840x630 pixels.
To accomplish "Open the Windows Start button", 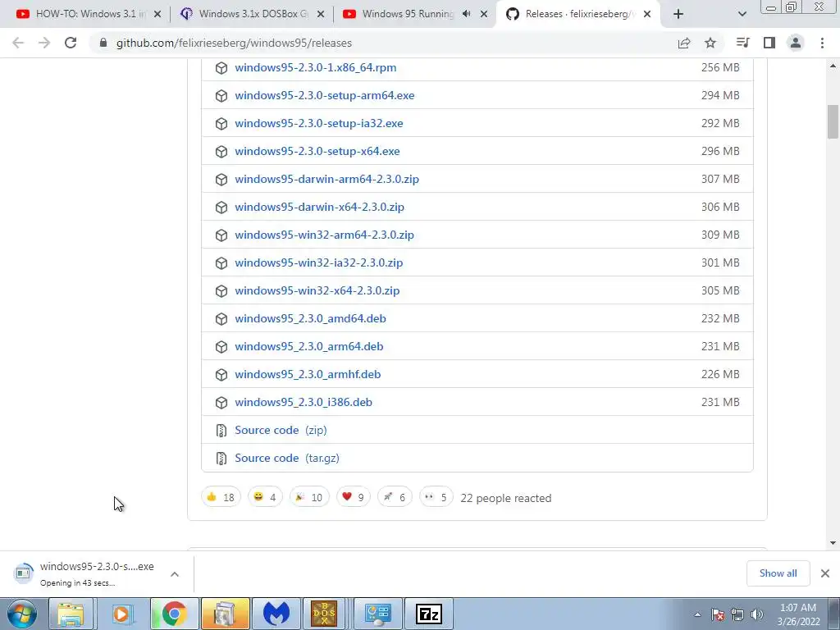I will click(x=22, y=614).
